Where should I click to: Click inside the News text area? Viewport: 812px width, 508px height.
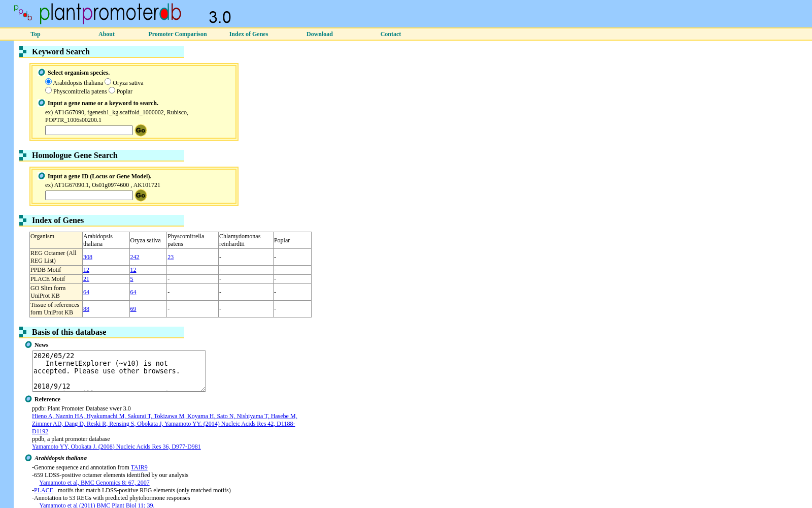[119, 371]
